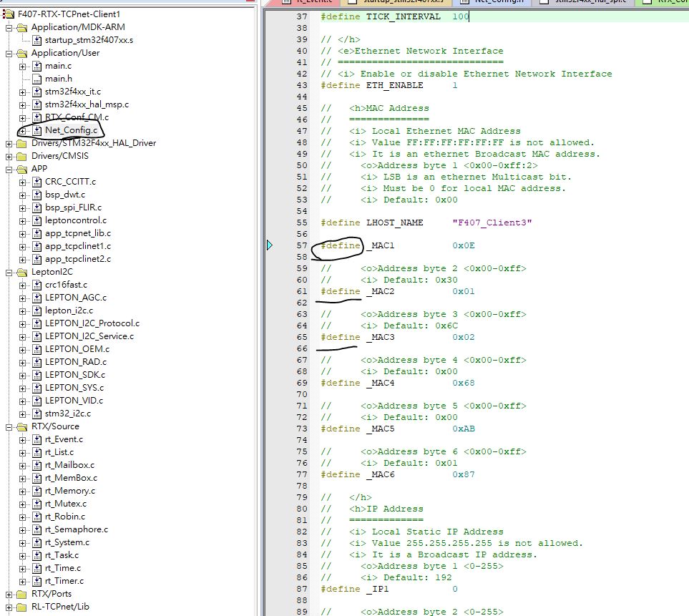Select rt_Robin.c in project tree

65,517
